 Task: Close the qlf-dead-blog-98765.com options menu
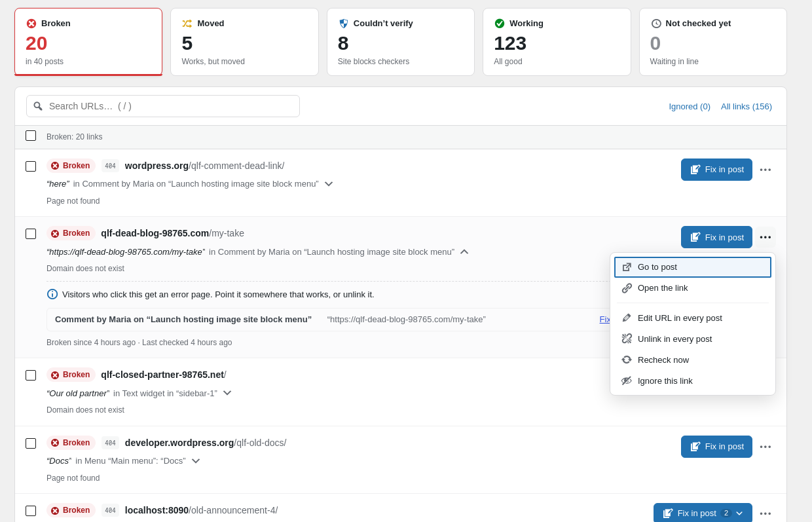click(766, 237)
